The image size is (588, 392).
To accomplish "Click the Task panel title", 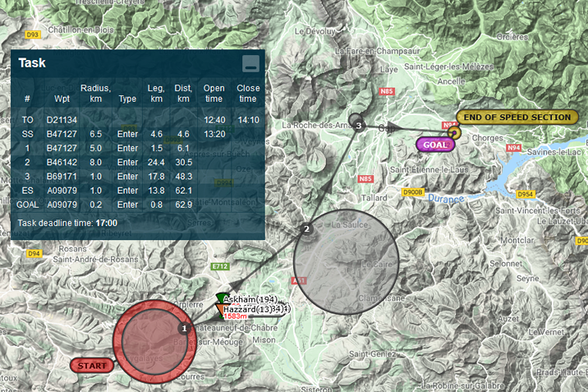I will (33, 62).
